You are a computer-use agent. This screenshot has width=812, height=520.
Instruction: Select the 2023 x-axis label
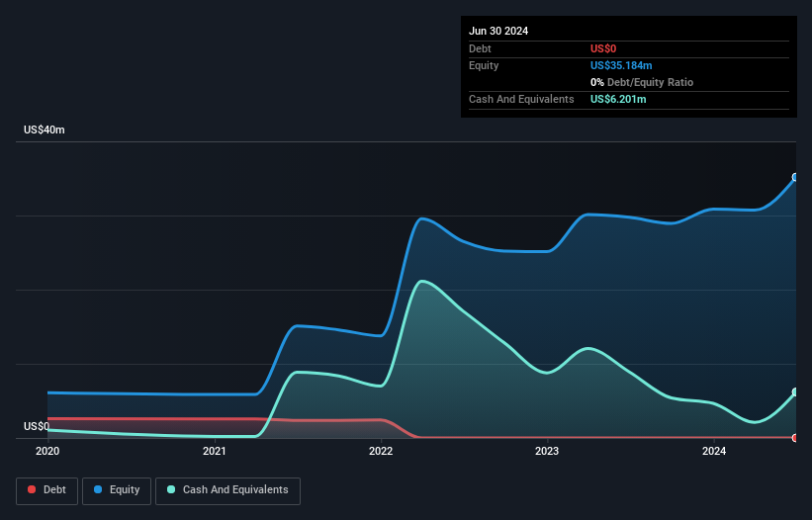[547, 451]
